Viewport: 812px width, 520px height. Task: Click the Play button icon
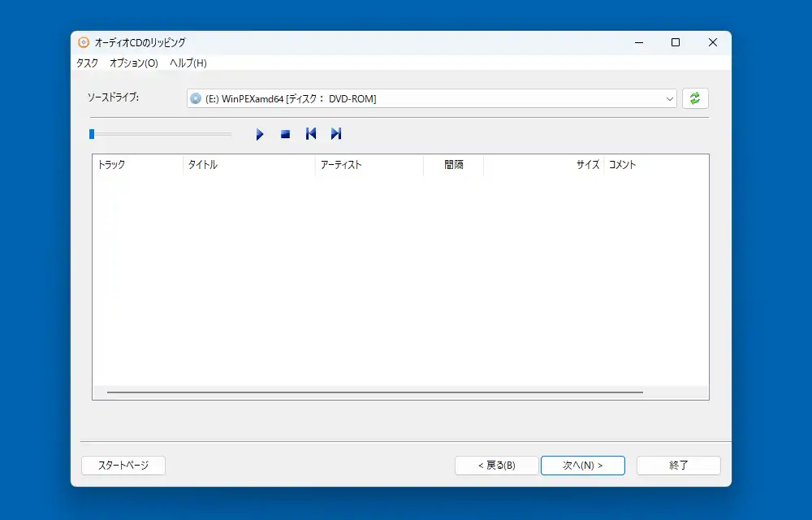coord(260,134)
